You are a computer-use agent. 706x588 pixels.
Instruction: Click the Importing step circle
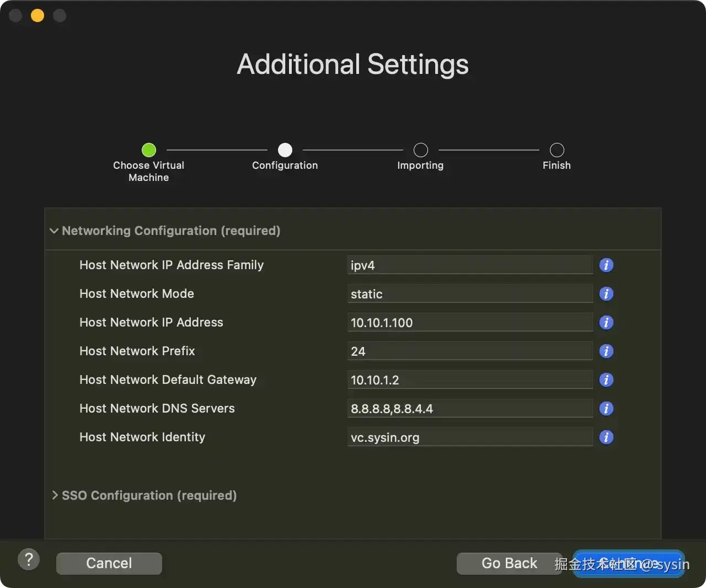coord(421,150)
